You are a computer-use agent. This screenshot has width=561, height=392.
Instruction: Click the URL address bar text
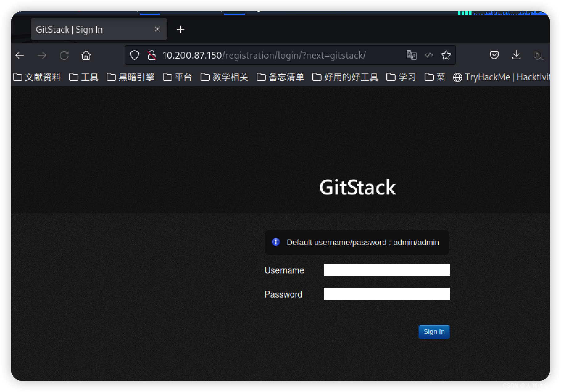264,55
